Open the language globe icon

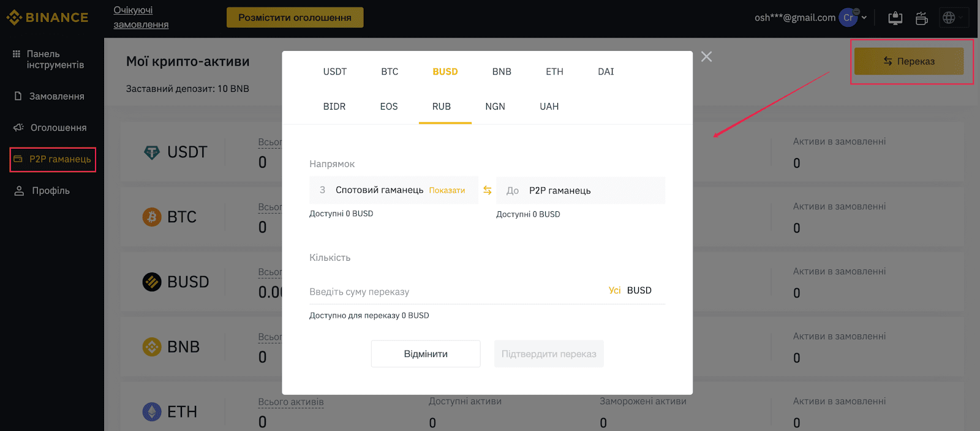pos(949,18)
